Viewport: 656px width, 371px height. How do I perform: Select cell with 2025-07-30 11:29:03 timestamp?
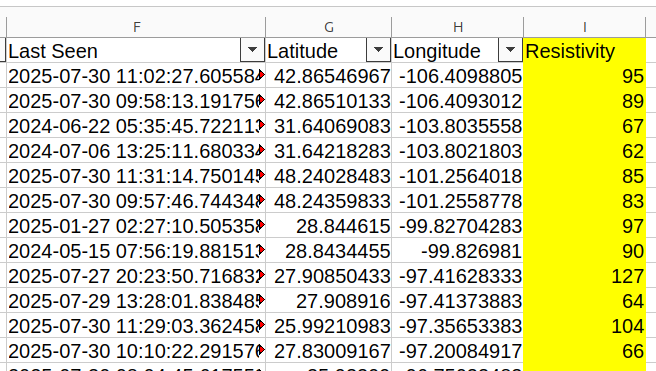[136, 326]
